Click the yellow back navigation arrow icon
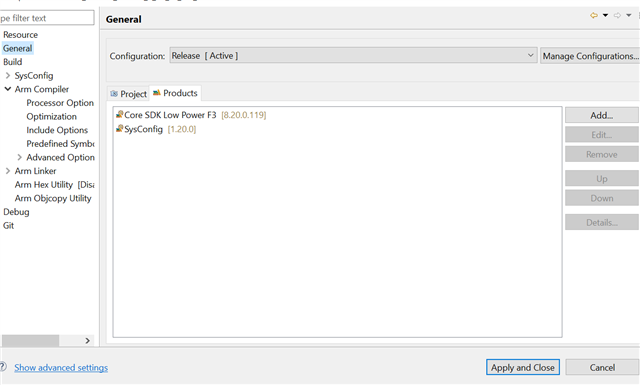640x385 pixels. point(594,16)
